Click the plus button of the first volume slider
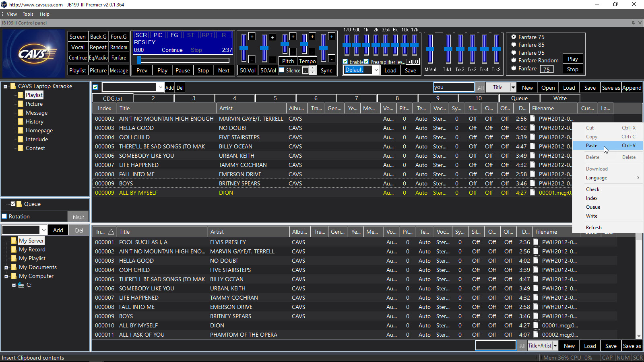 pos(252,37)
